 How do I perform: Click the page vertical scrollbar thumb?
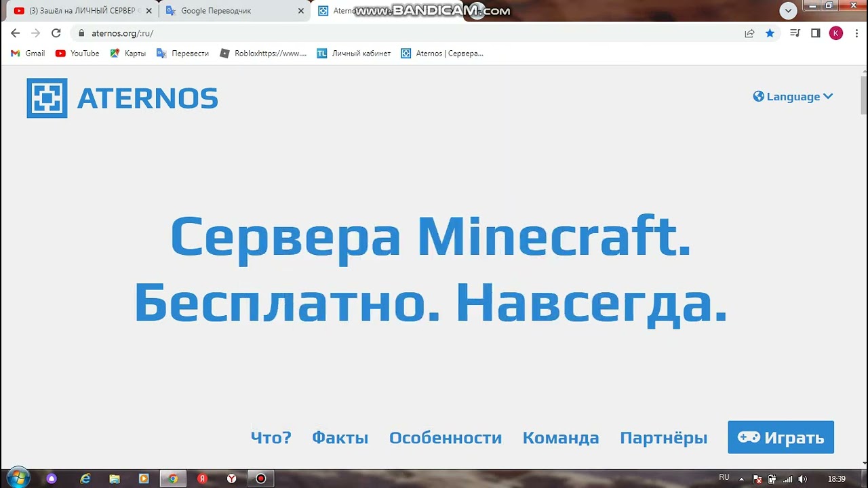863,95
